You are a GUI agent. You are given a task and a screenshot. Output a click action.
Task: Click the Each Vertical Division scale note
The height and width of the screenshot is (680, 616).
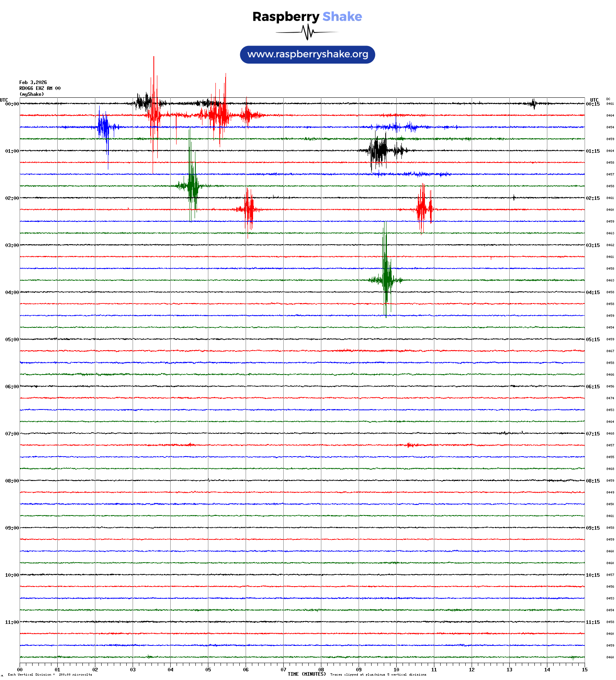(x=50, y=675)
